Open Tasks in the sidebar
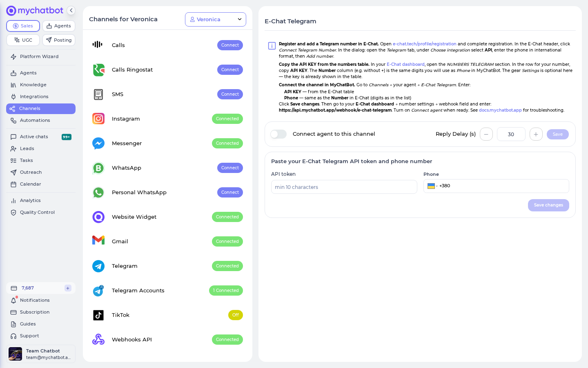This screenshot has height=368, width=588. click(x=40, y=160)
